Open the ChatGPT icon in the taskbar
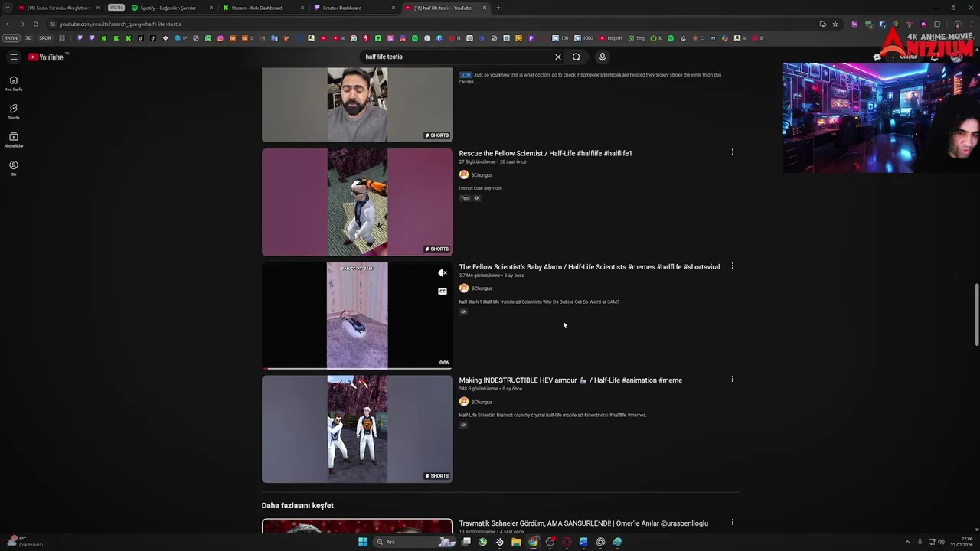980x551 pixels. click(600, 542)
